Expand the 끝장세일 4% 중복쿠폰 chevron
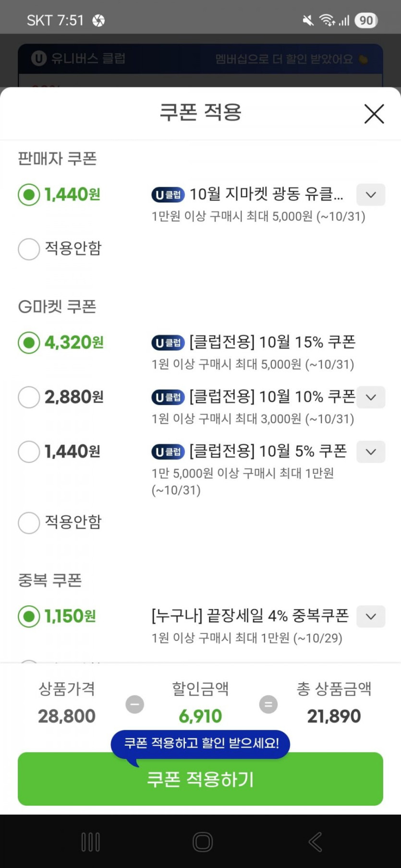This screenshot has height=868, width=401. [370, 617]
